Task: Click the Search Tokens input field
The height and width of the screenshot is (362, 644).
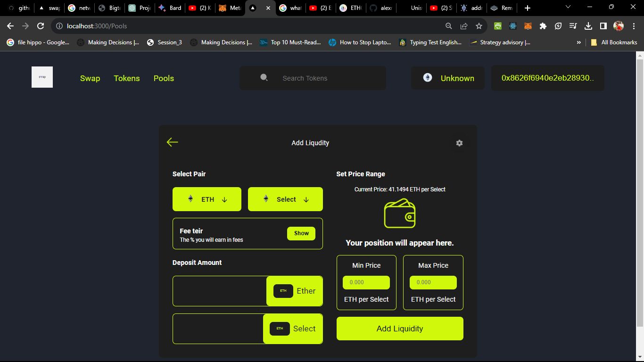Action: 313,78
